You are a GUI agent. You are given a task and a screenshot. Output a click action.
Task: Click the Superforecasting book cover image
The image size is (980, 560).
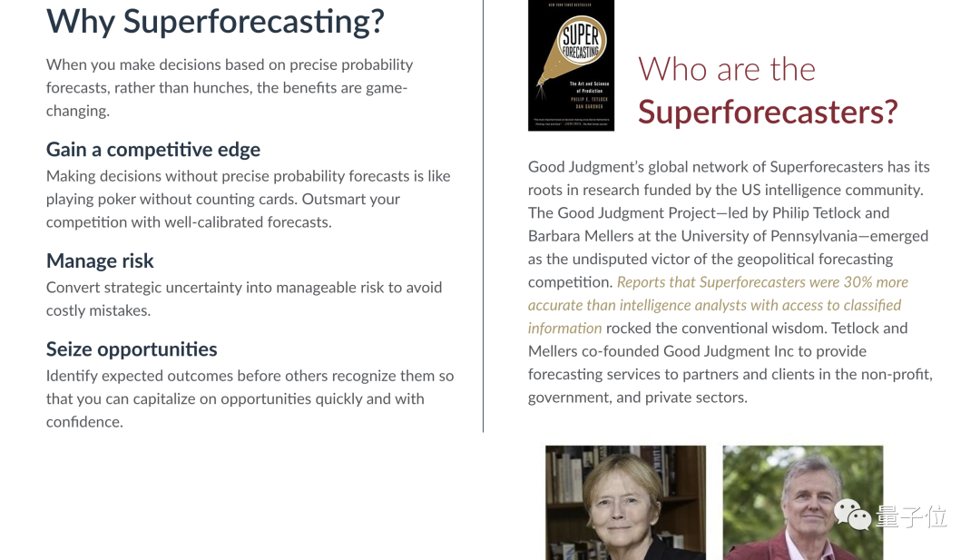[x=571, y=65]
